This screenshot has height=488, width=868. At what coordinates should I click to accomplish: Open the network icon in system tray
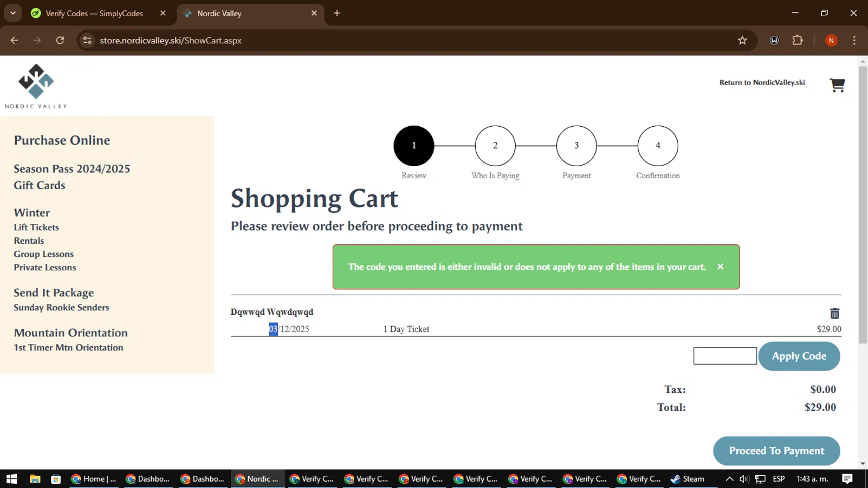(760, 479)
